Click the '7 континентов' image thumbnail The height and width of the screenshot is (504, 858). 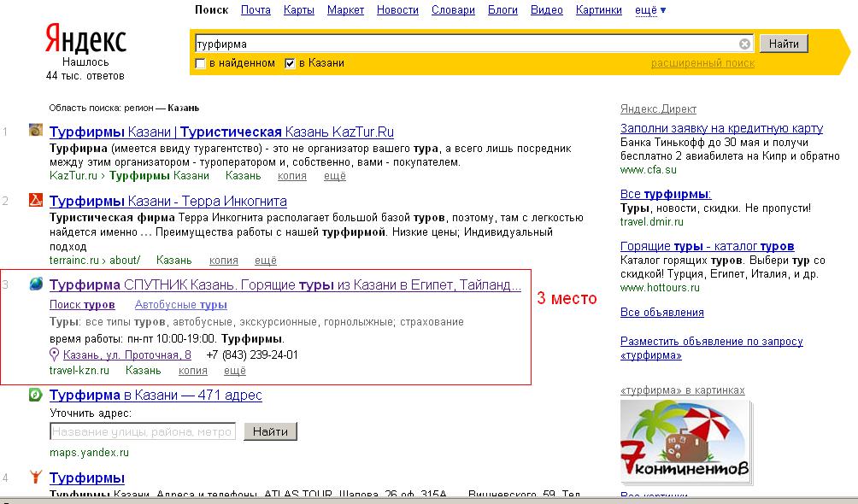tap(685, 441)
